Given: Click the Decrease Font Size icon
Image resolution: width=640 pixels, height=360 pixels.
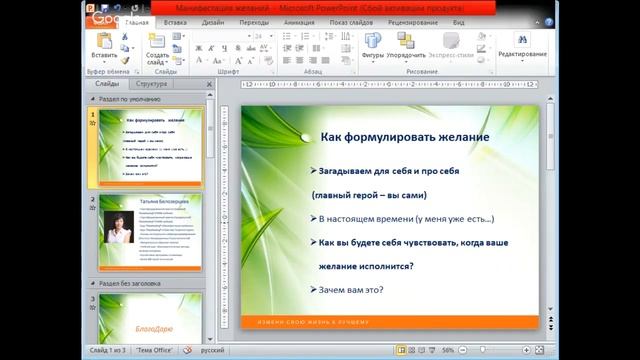Looking at the screenshot, I should point(251,61).
